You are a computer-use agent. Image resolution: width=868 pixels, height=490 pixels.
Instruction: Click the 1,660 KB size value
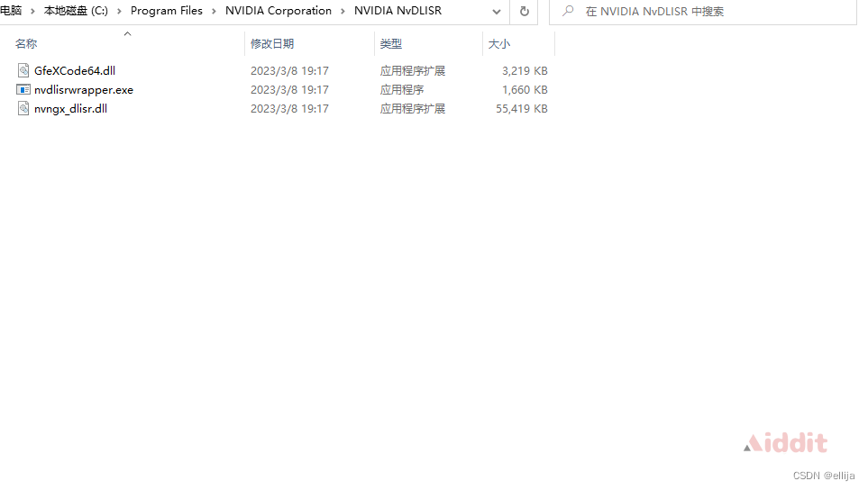click(x=525, y=89)
